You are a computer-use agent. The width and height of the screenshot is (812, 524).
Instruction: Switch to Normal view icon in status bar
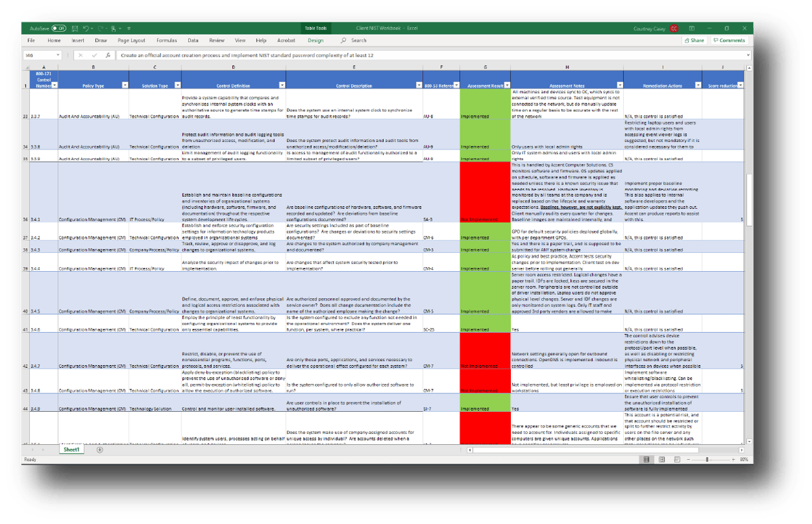(646, 459)
